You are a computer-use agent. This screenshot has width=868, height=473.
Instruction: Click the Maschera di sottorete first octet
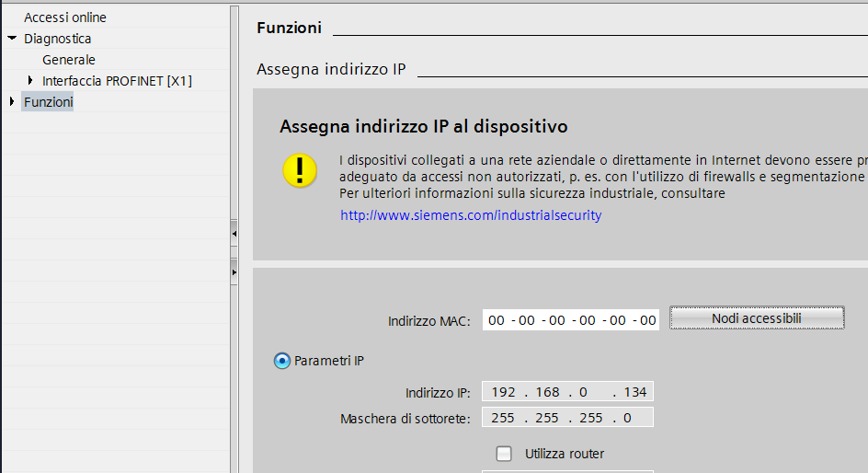(503, 418)
